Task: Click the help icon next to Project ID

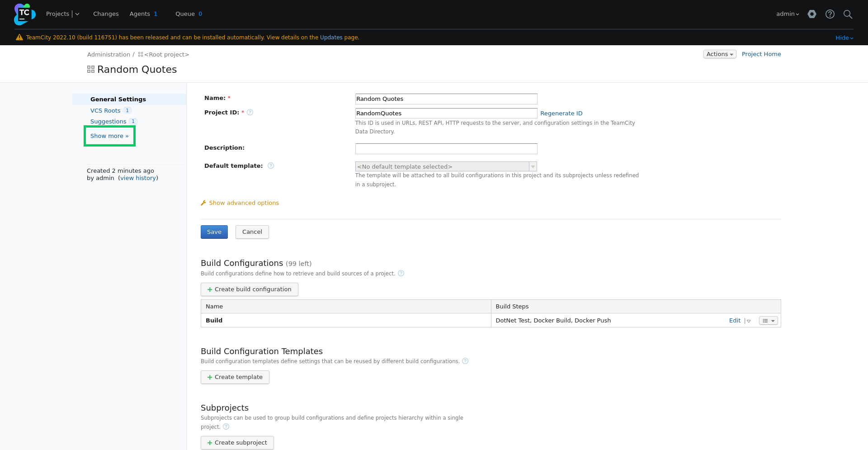Action: [x=250, y=113]
